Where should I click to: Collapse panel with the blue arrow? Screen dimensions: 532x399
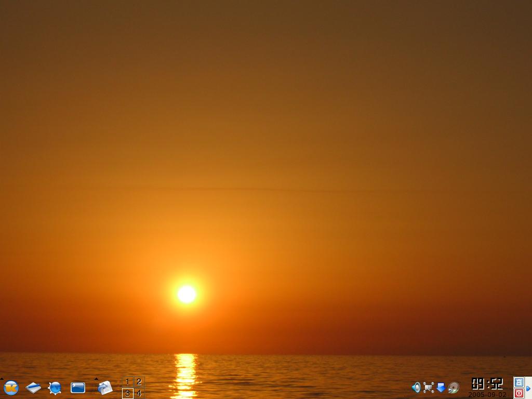(x=528, y=389)
